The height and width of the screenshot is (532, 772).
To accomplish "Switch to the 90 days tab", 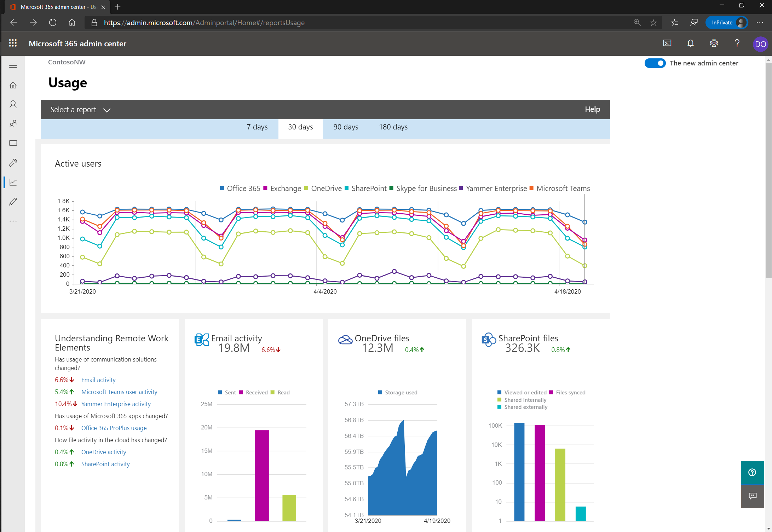I will click(x=345, y=127).
